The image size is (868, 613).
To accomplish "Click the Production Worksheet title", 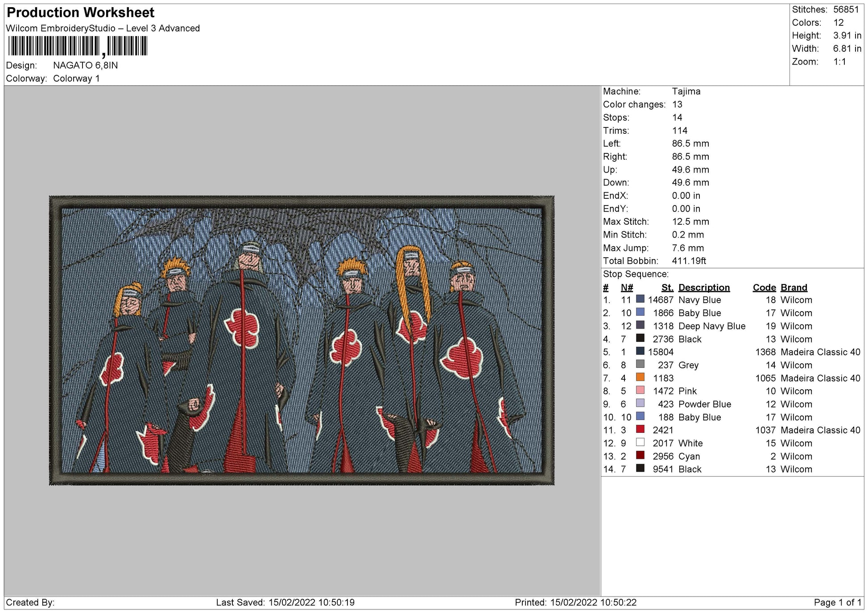I will pyautogui.click(x=81, y=12).
